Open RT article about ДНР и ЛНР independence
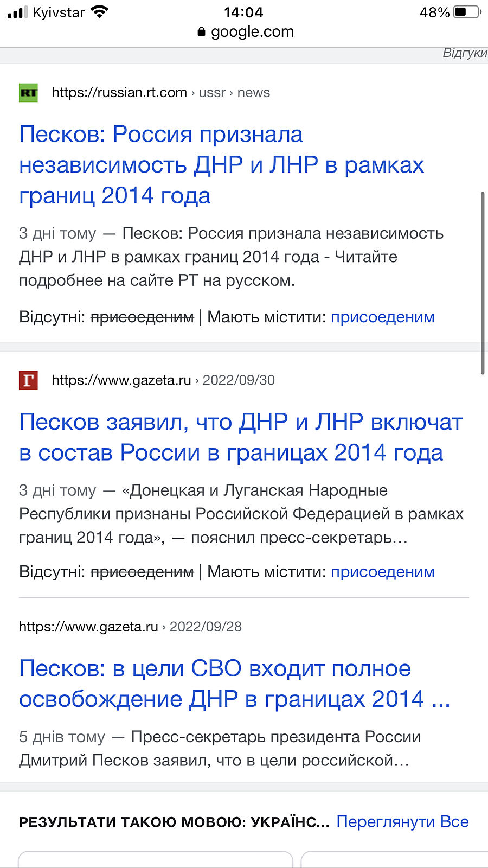 coord(221,165)
